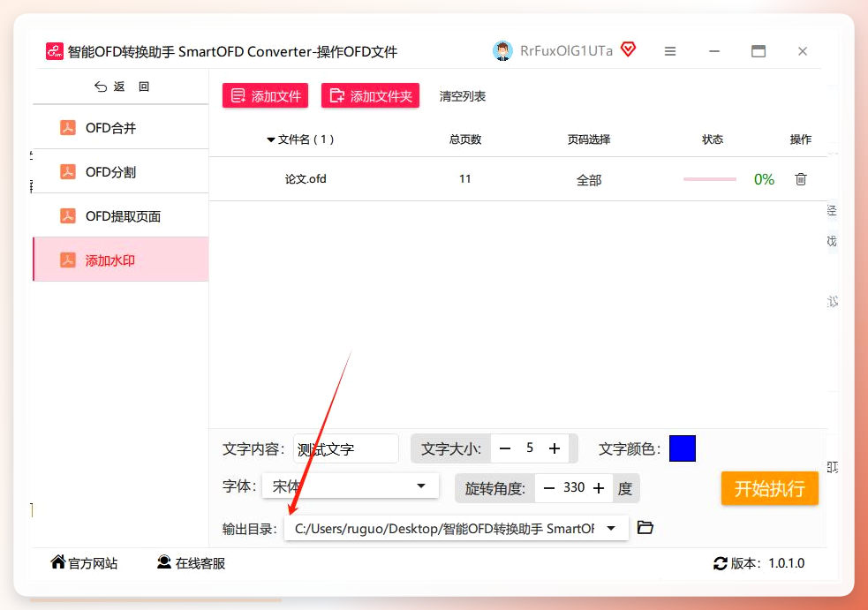Delete 论文.ofd with the trash icon
Screen dimensions: 868x610
click(x=801, y=179)
